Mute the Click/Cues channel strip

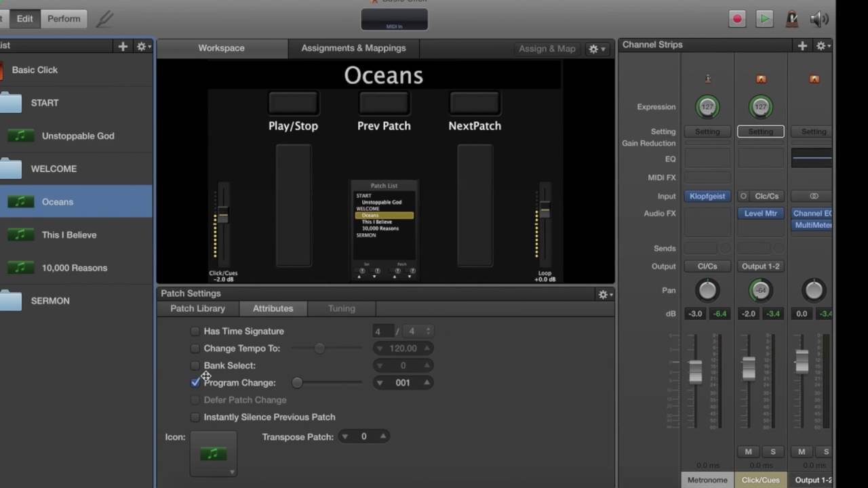pyautogui.click(x=749, y=451)
